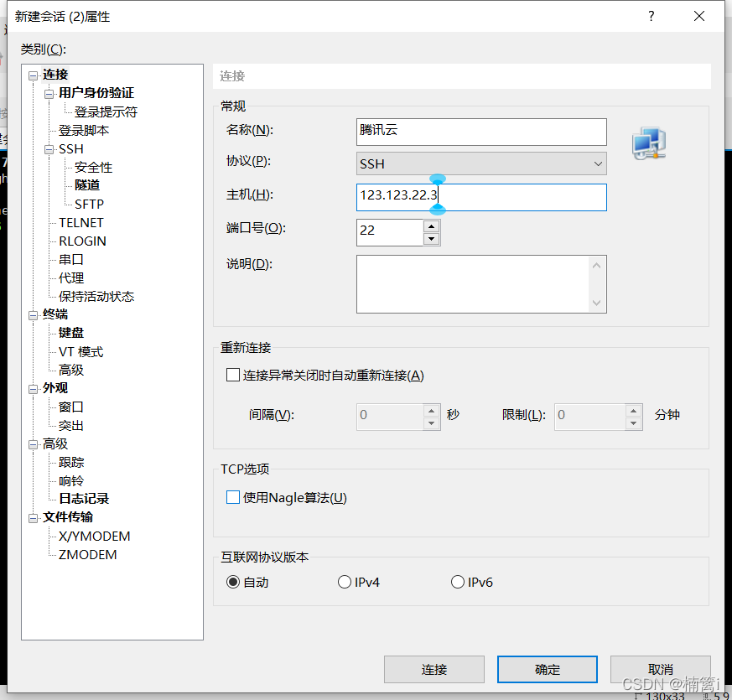Open 日志记录 settings in tree

click(84, 499)
